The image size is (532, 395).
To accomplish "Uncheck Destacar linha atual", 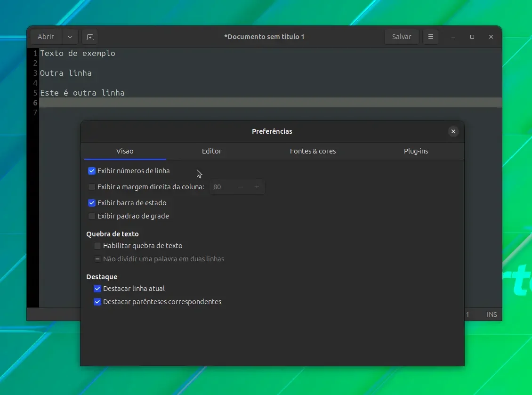I will click(97, 289).
